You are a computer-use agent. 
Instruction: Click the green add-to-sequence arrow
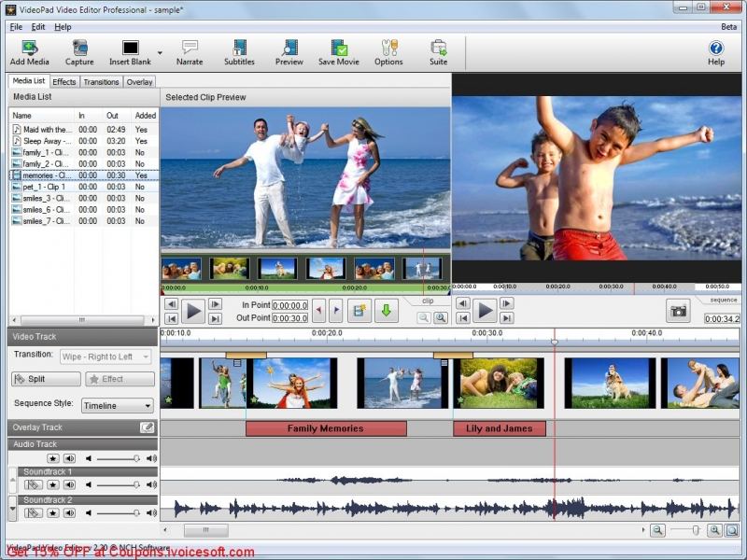tap(385, 311)
